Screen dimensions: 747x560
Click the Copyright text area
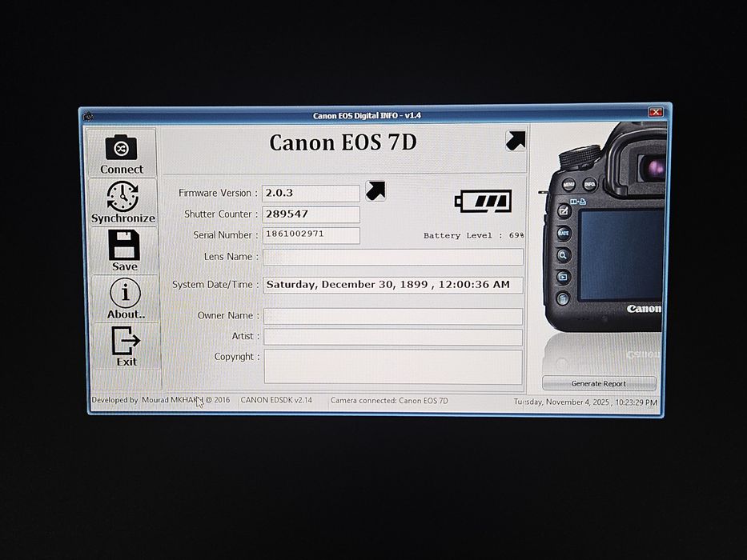[393, 366]
